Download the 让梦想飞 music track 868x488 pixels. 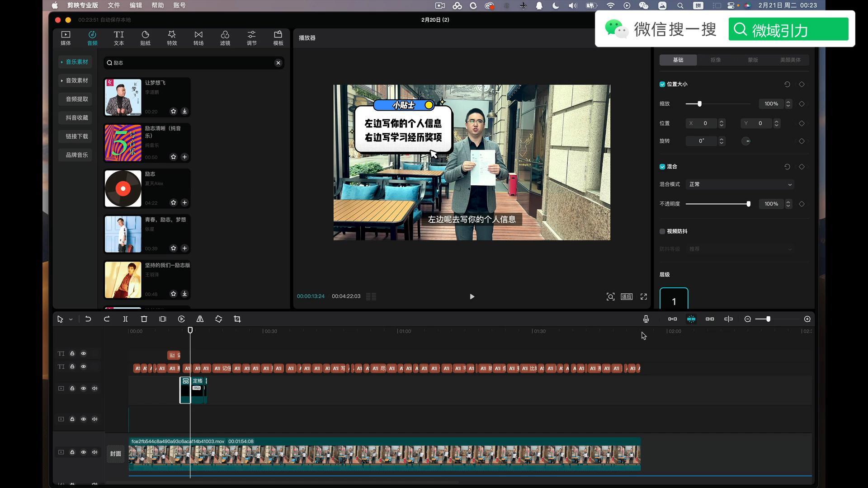pyautogui.click(x=184, y=111)
